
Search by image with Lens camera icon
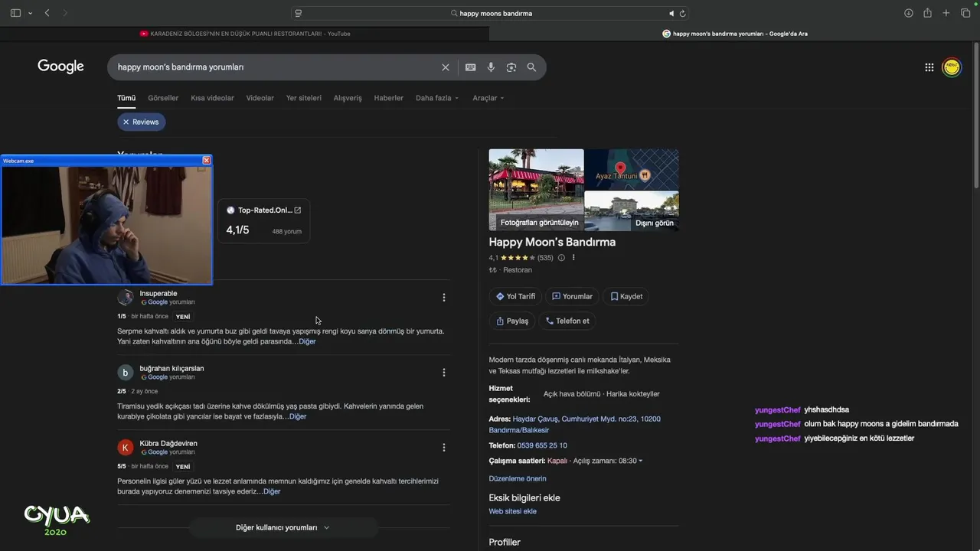(x=511, y=67)
